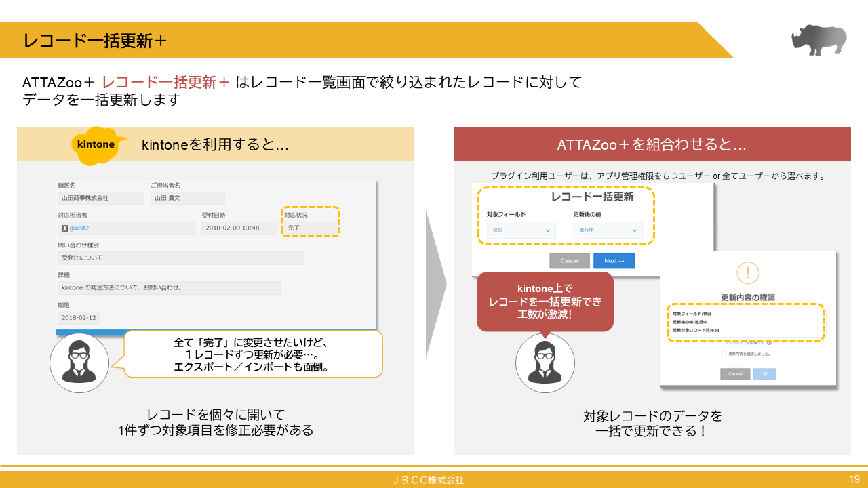Click the page number 19 indicator
This screenshot has height=488, width=868.
[854, 479]
